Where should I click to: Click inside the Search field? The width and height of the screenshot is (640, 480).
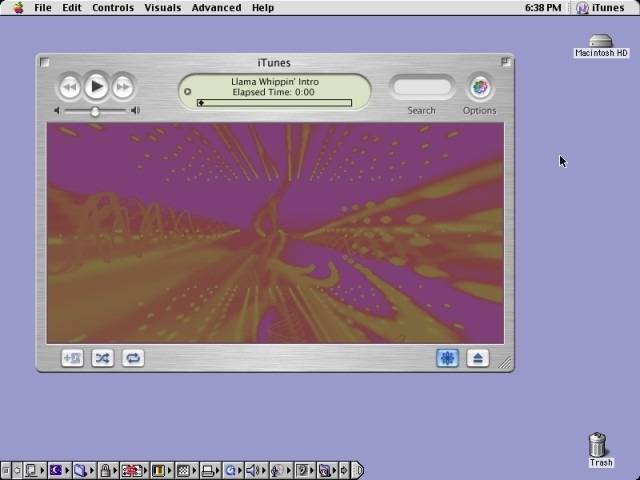click(x=421, y=87)
